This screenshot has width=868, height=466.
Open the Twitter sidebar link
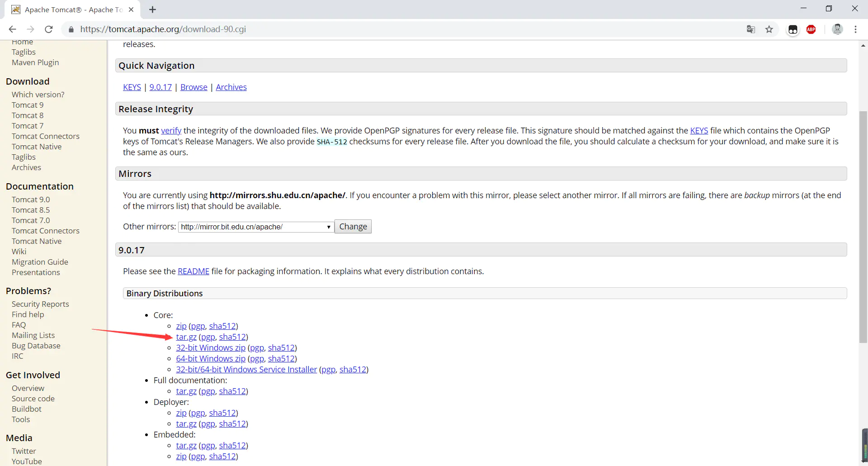pyautogui.click(x=24, y=451)
